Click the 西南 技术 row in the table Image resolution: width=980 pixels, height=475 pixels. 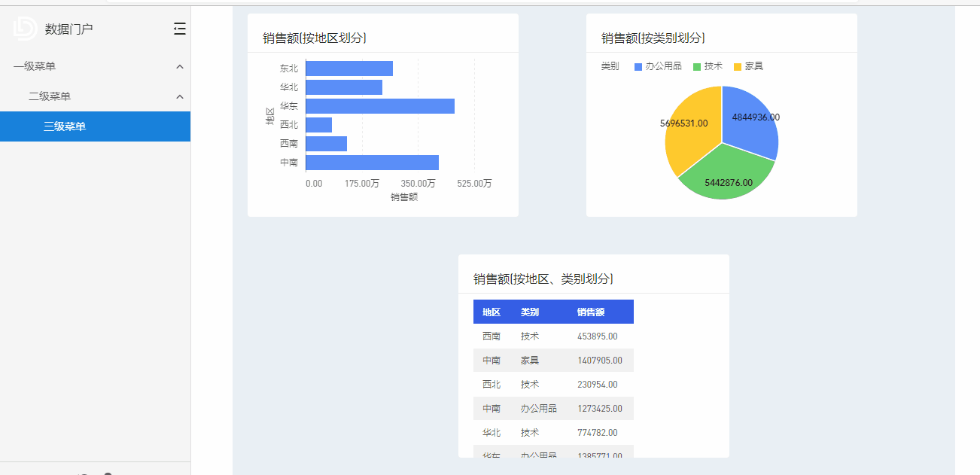point(553,336)
